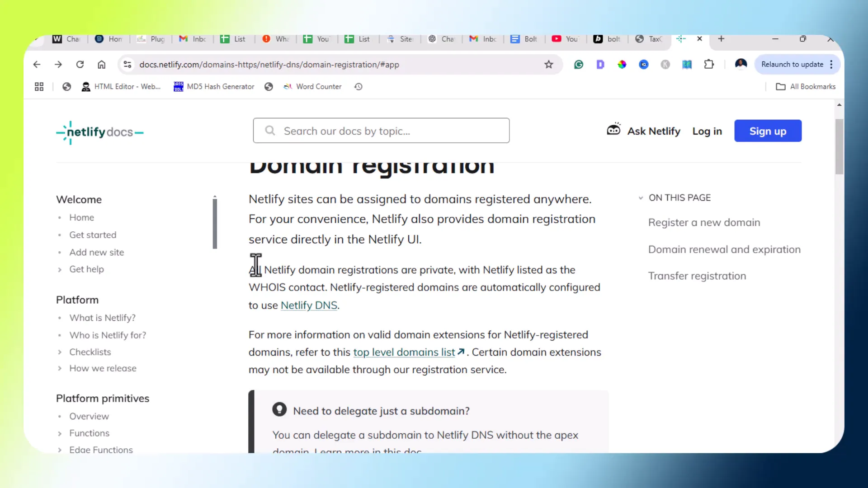Click the Netlify docs logo

100,132
